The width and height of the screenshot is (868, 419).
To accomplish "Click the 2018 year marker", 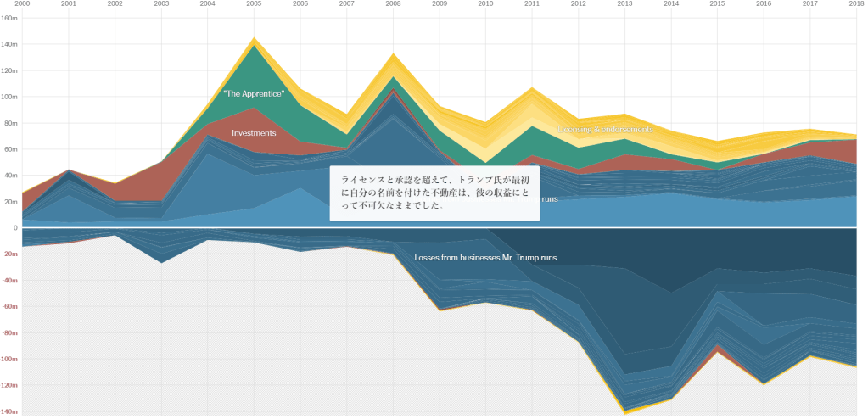I will [x=855, y=4].
